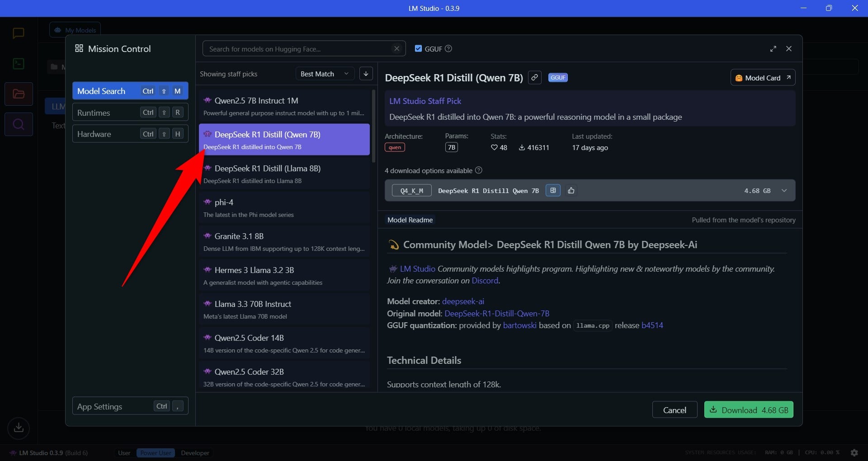Select Model Search section
Image resolution: width=868 pixels, height=461 pixels.
tap(130, 91)
